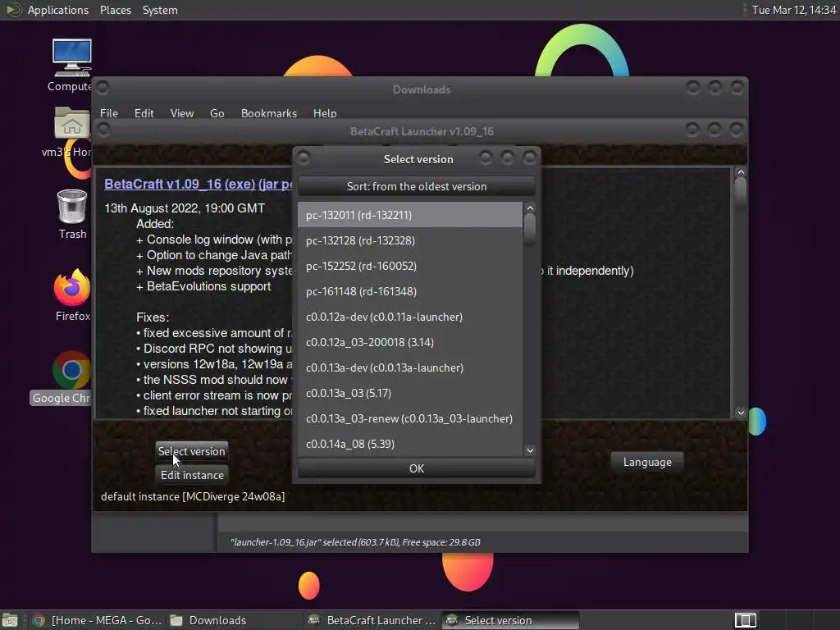Switch to BetaCraft Launcher taskbar item
The width and height of the screenshot is (840, 630).
pos(373,620)
